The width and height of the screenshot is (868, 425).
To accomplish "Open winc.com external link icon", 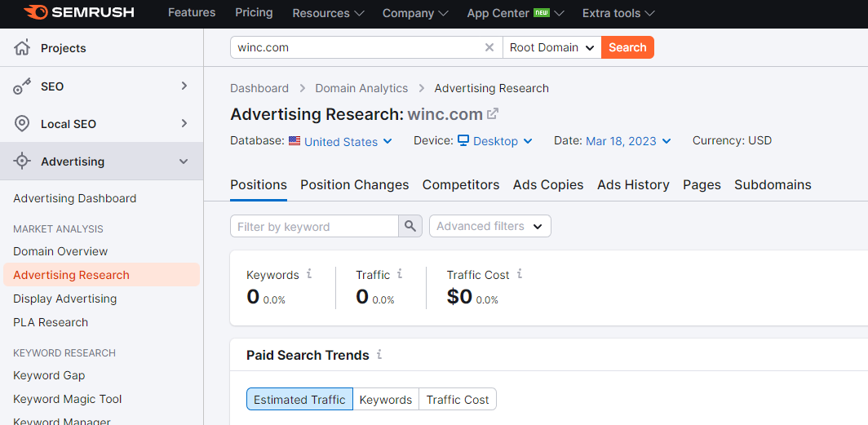I will pos(493,114).
